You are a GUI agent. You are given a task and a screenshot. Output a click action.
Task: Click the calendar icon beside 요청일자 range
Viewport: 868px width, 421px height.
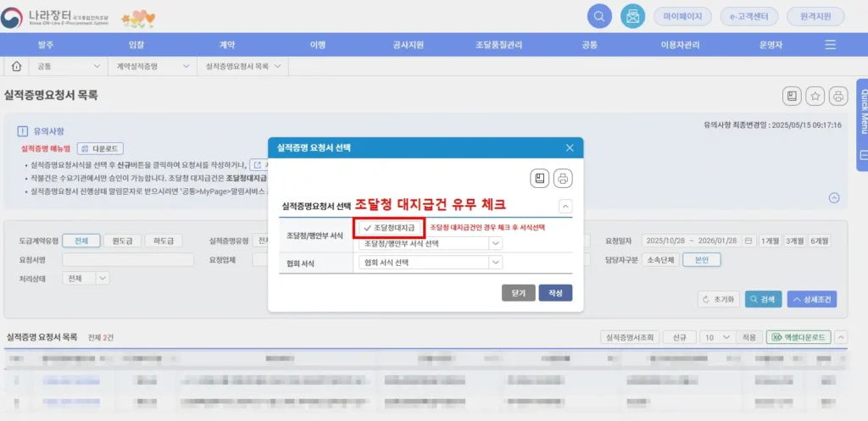[748, 241]
